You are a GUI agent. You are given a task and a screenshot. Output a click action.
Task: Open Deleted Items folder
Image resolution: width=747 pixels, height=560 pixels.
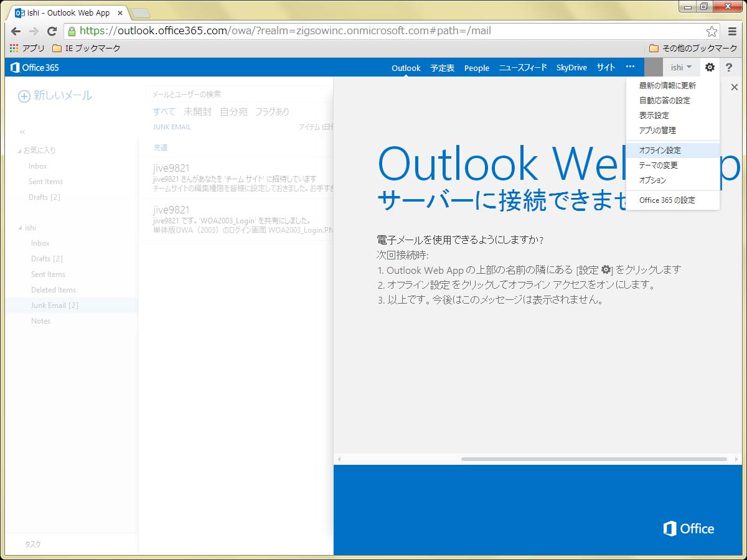pyautogui.click(x=54, y=290)
